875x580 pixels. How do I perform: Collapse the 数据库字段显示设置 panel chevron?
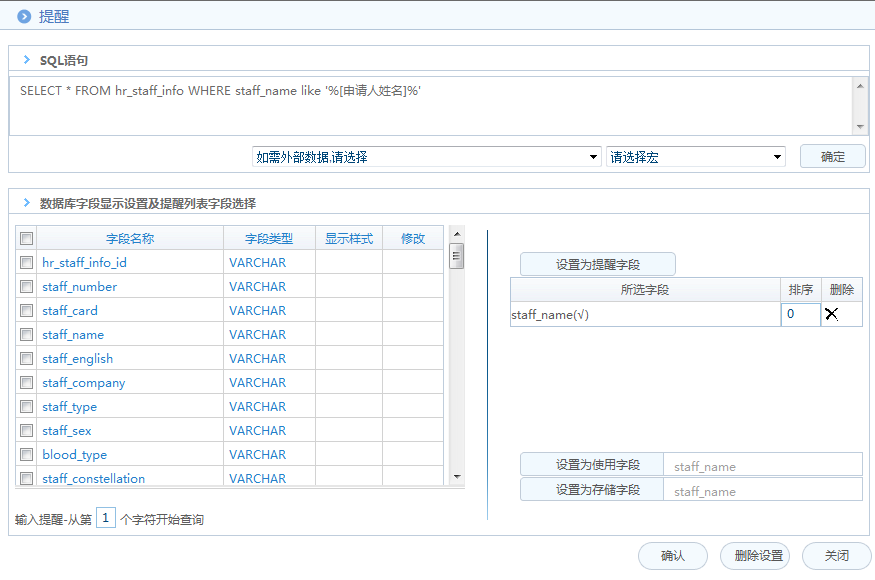26,201
